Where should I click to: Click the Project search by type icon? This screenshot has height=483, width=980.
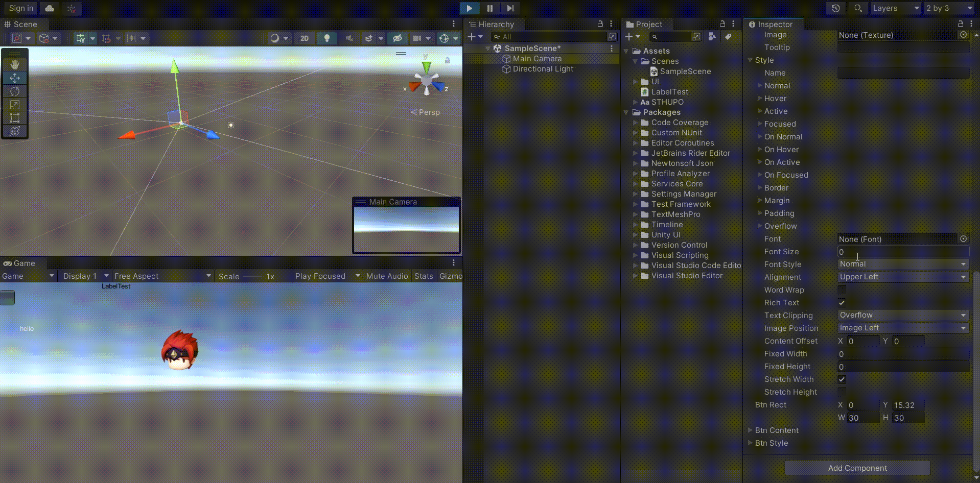712,37
